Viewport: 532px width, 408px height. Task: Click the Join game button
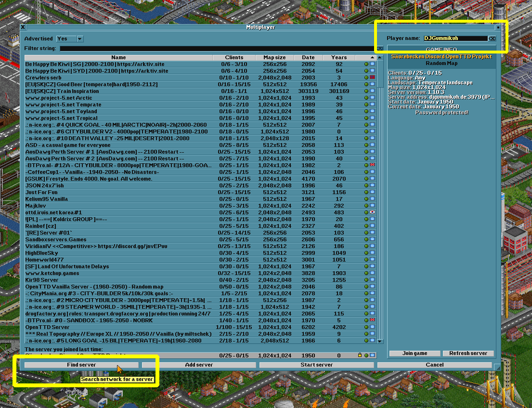click(415, 354)
